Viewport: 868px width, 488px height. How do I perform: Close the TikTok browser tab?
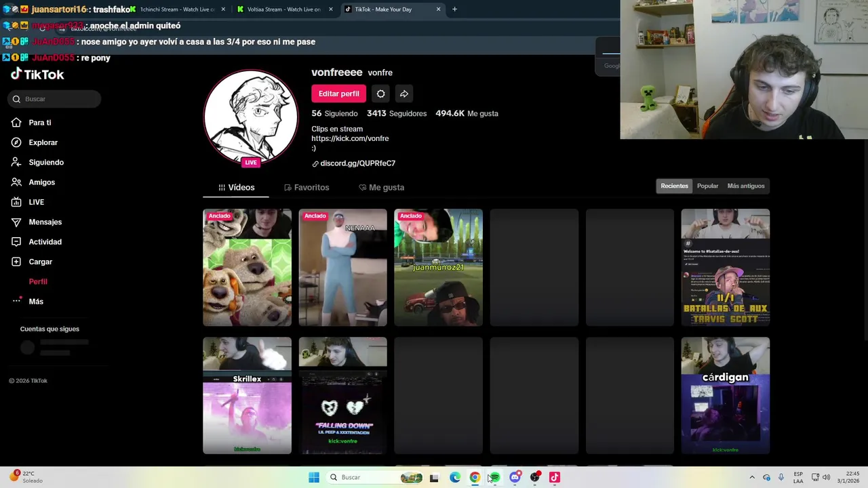(x=438, y=9)
